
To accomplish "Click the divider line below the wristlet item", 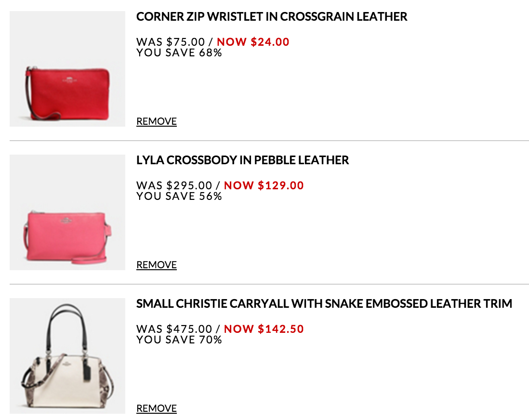I will click(269, 141).
